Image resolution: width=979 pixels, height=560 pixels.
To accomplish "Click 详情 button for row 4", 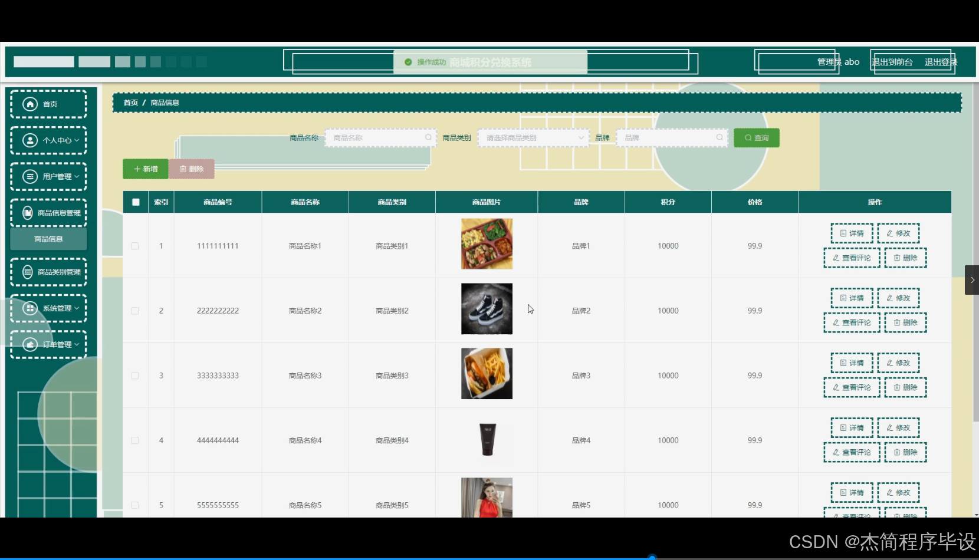I will point(852,428).
